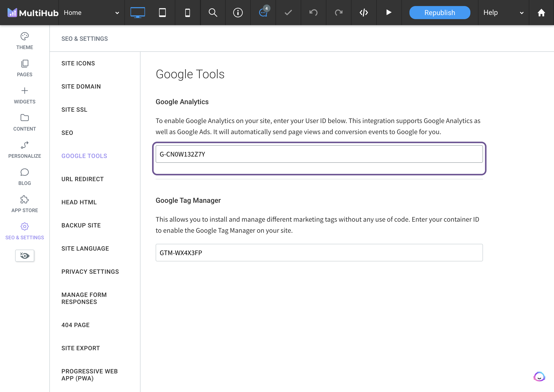Screen dimensions: 554x392
Task: Expand the Home page dropdown
Action: (91, 13)
